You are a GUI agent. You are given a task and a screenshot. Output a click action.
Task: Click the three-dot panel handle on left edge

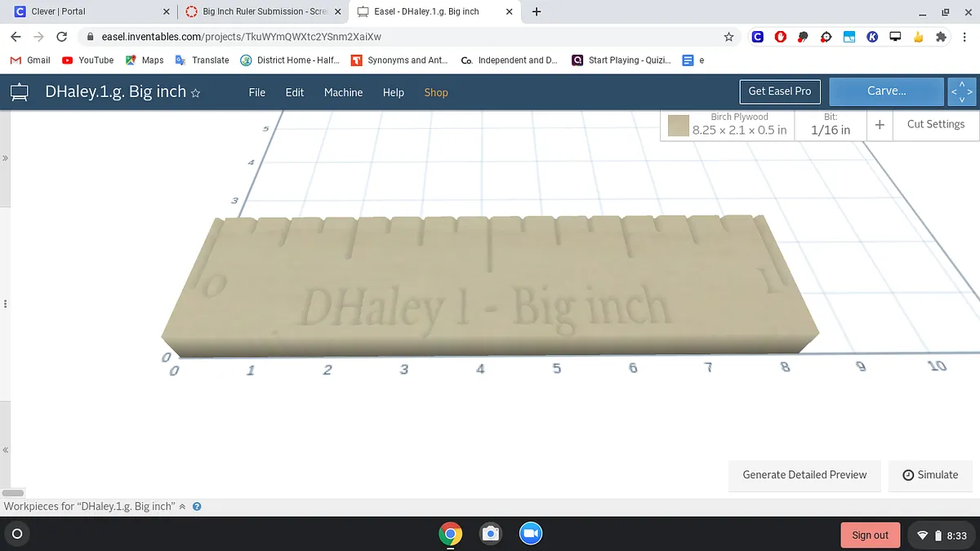[x=5, y=304]
